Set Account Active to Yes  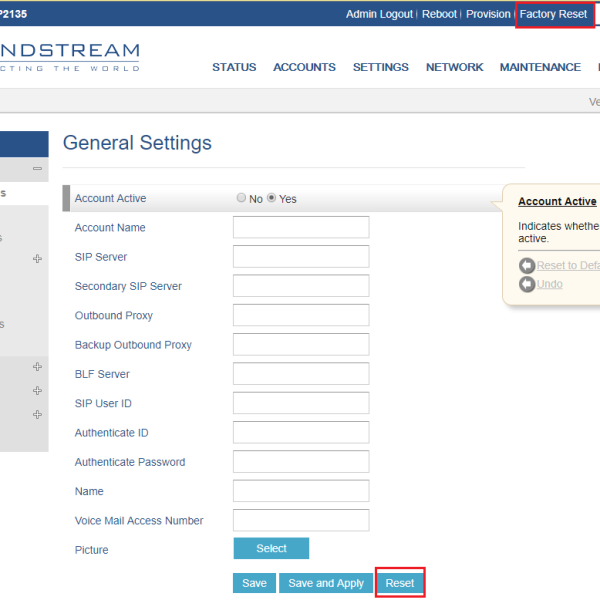(271, 198)
